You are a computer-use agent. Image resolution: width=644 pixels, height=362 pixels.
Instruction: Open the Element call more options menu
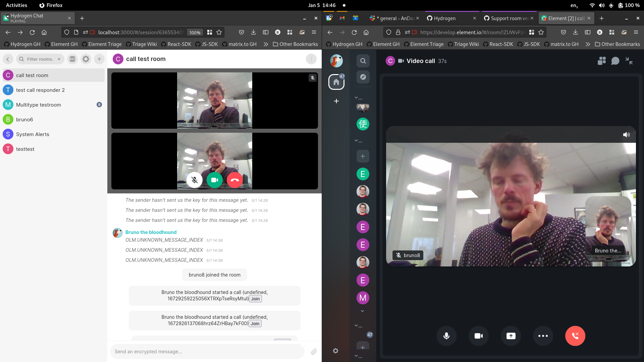(x=543, y=336)
